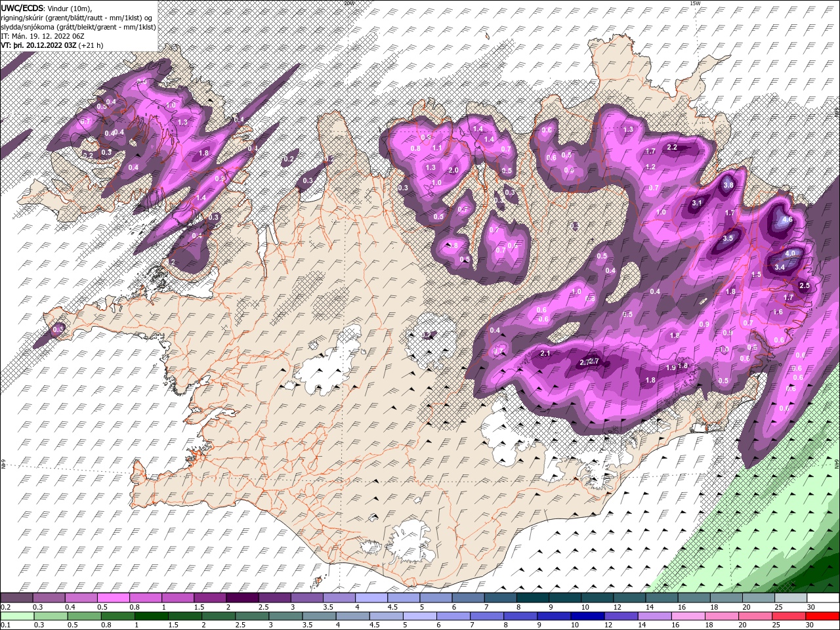The width and height of the screenshot is (840, 630).
Task: Pick the purple-row swatch between 1 and 1.5
Action: [178, 598]
